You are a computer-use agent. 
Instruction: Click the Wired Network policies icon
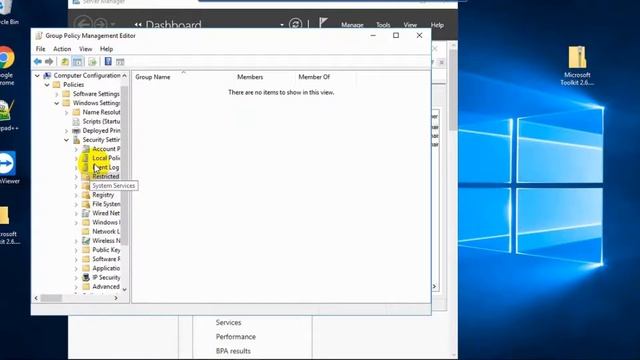tap(86, 213)
